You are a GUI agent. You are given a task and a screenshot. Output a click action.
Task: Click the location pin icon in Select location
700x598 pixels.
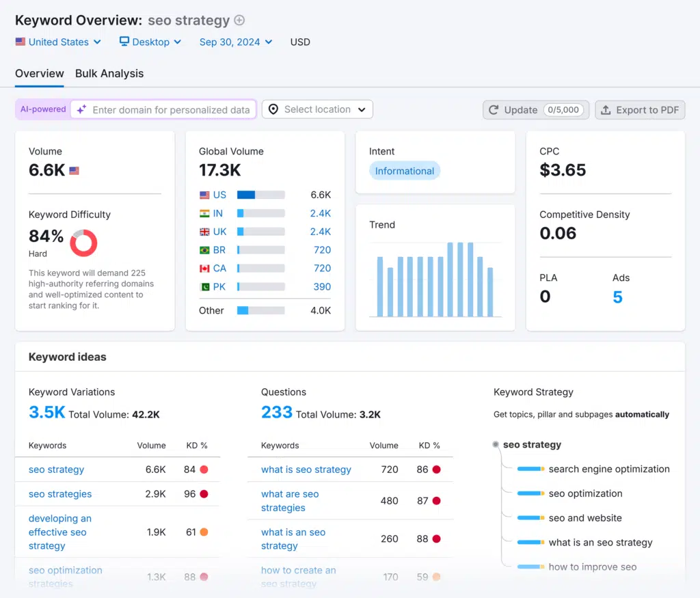[273, 109]
